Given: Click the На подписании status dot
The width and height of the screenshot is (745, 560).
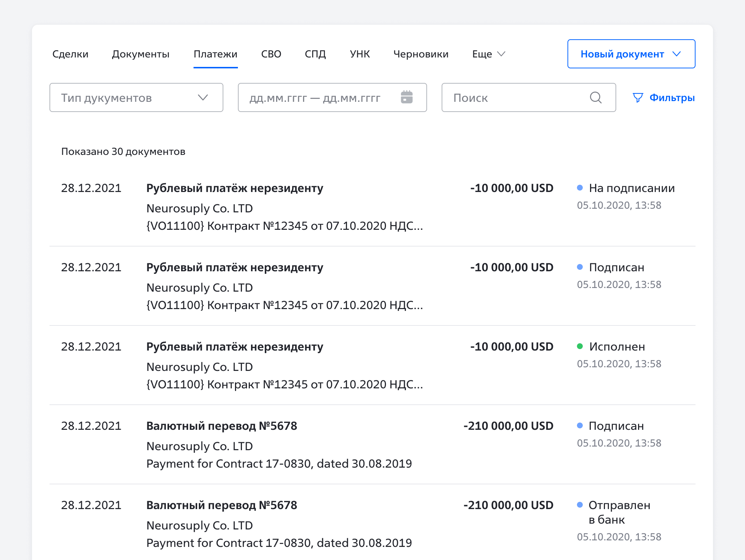Looking at the screenshot, I should point(580,188).
